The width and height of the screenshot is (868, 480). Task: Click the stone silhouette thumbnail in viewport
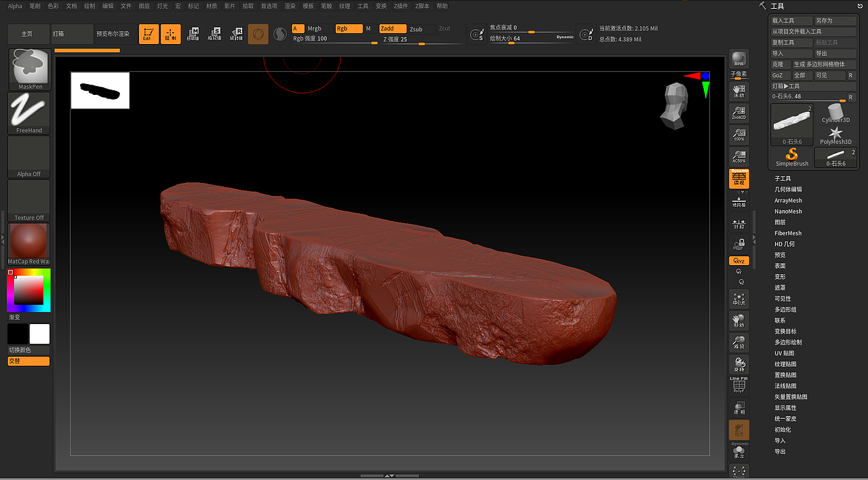click(100, 90)
